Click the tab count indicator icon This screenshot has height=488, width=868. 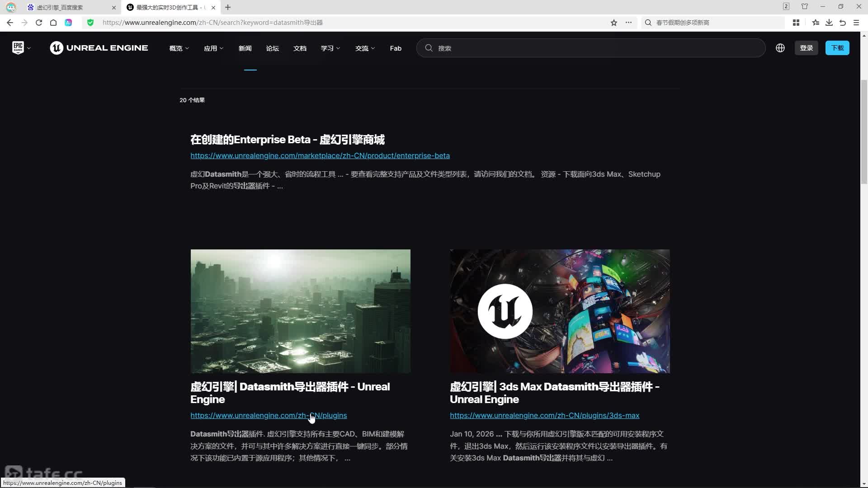(786, 7)
